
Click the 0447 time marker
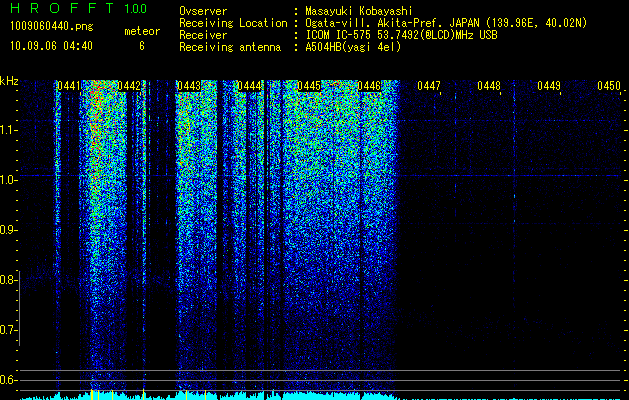tap(429, 86)
